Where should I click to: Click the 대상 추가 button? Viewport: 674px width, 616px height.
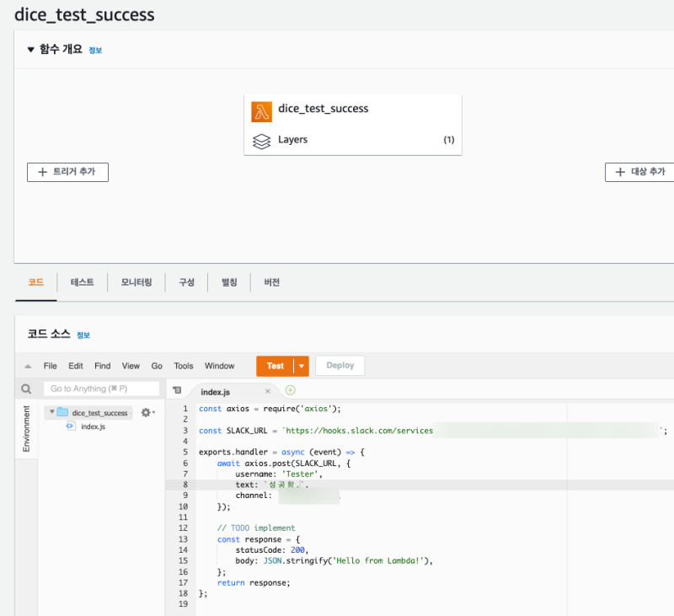[640, 172]
